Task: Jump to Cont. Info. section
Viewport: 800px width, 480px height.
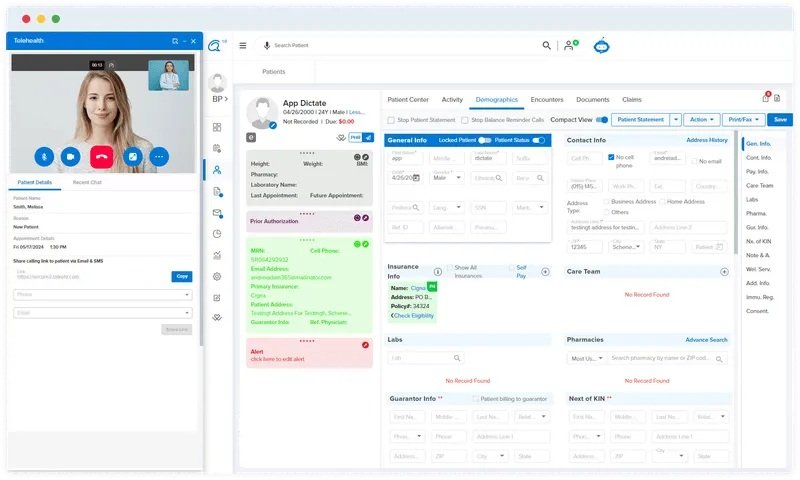Action: point(758,158)
